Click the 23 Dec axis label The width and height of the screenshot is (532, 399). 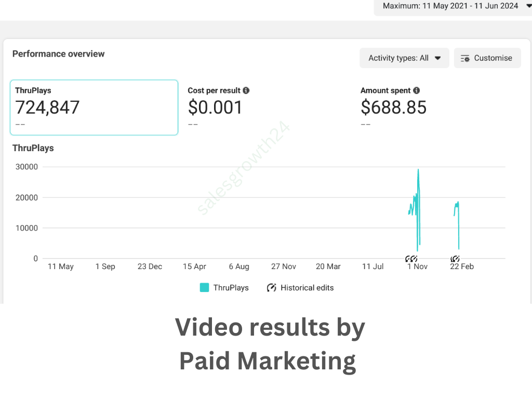(x=150, y=267)
